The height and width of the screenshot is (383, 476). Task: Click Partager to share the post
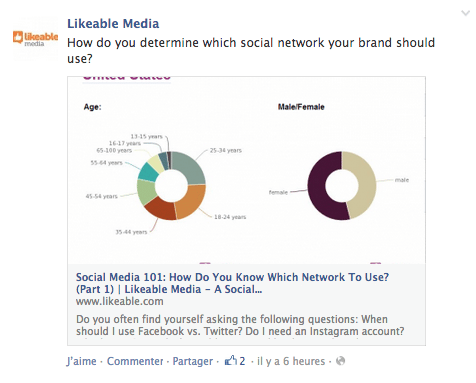point(193,361)
